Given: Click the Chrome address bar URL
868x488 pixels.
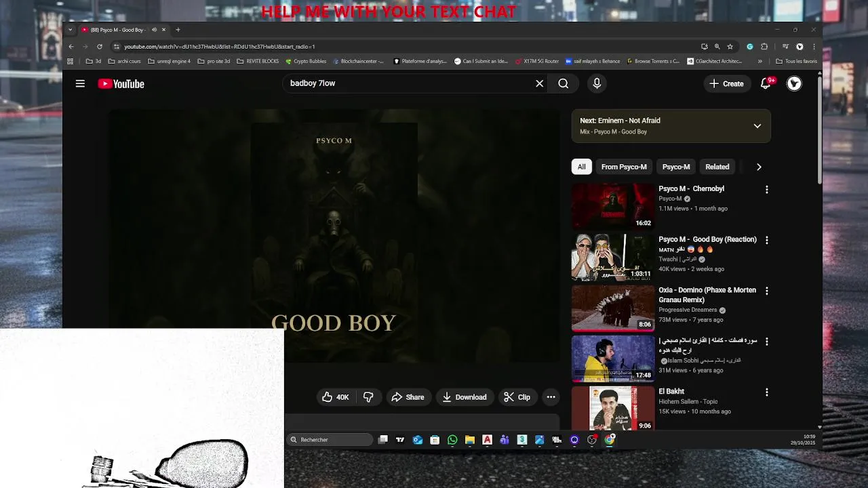Looking at the screenshot, I should [x=220, y=47].
